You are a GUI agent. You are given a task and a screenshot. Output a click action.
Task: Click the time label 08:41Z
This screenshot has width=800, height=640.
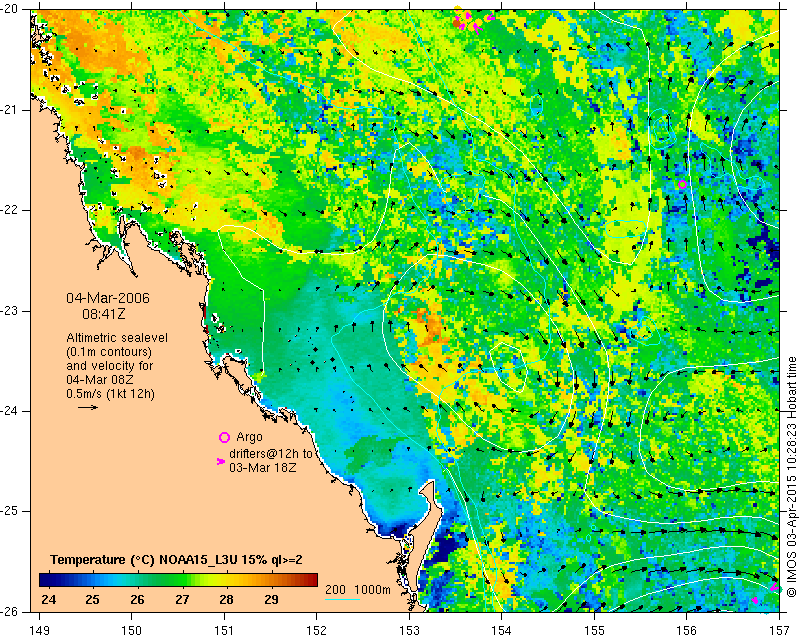tap(104, 314)
